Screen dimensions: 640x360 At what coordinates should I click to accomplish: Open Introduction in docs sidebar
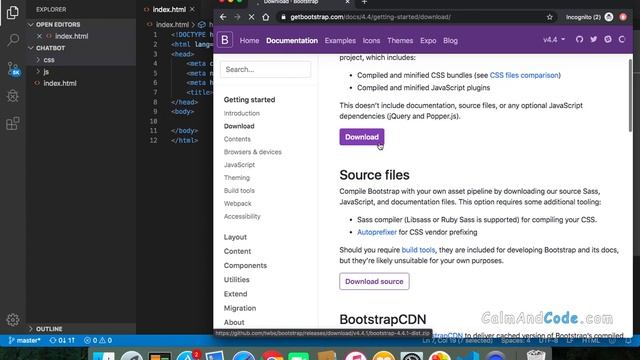242,113
